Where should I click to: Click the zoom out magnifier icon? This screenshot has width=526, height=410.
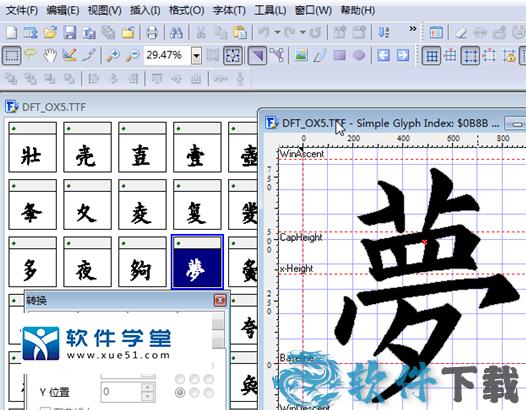(133, 55)
